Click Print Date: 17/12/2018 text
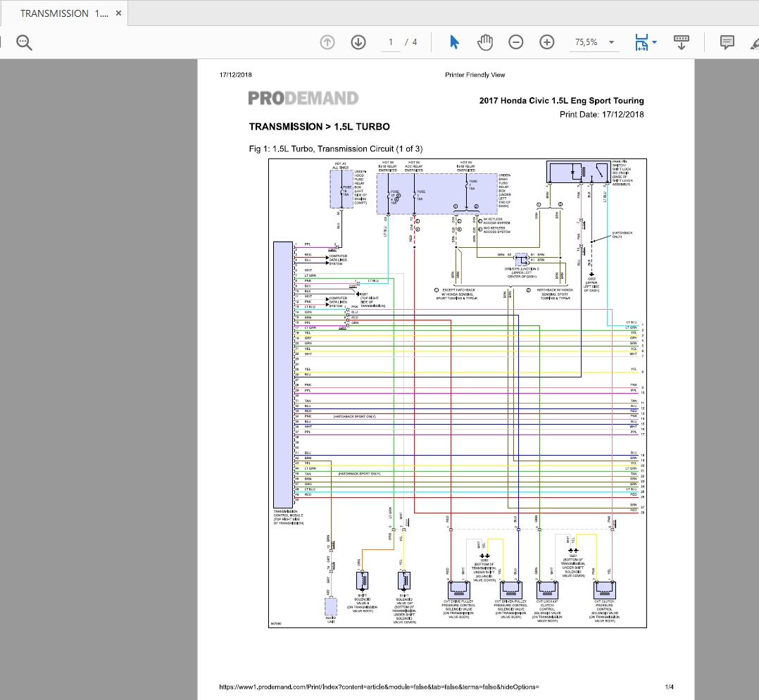 (602, 115)
